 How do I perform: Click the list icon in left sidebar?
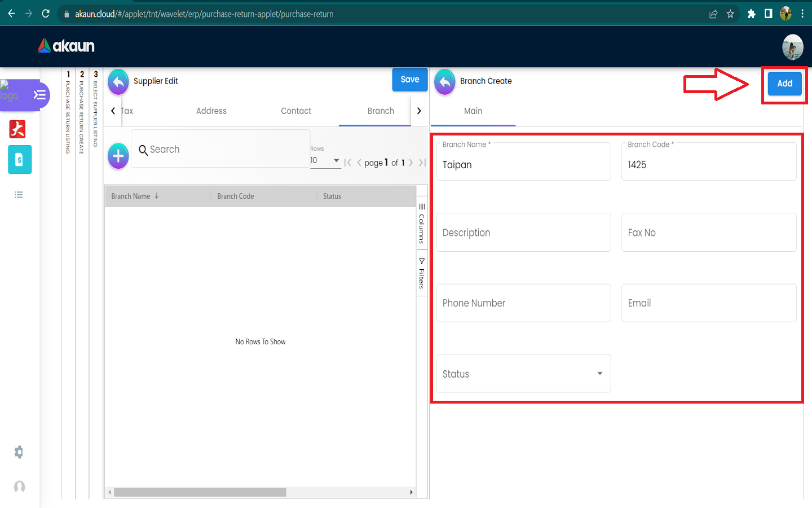pyautogui.click(x=19, y=195)
